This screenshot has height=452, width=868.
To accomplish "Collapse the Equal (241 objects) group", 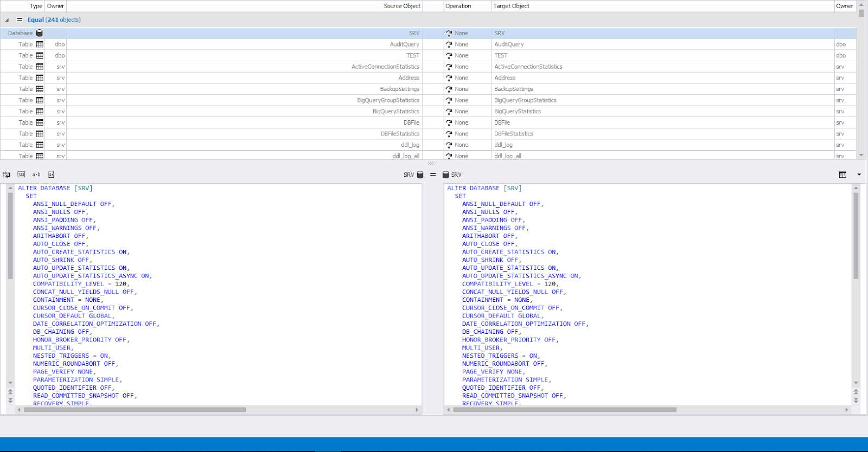I will point(7,20).
